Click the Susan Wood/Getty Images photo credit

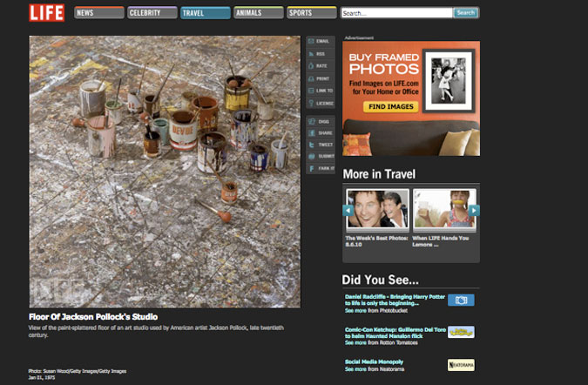(78, 371)
